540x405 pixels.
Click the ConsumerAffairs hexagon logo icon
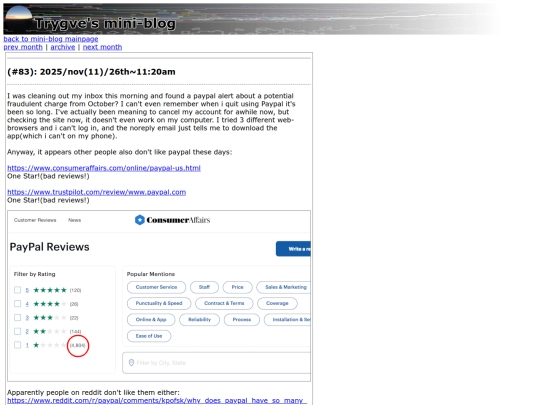click(139, 220)
